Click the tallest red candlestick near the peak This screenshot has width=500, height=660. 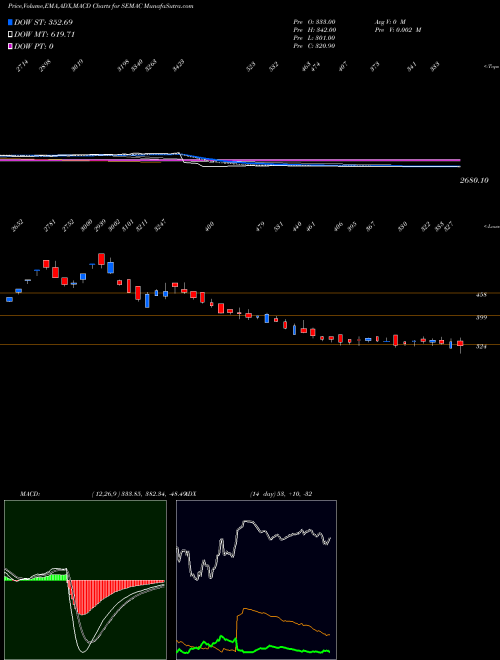[x=101, y=259]
